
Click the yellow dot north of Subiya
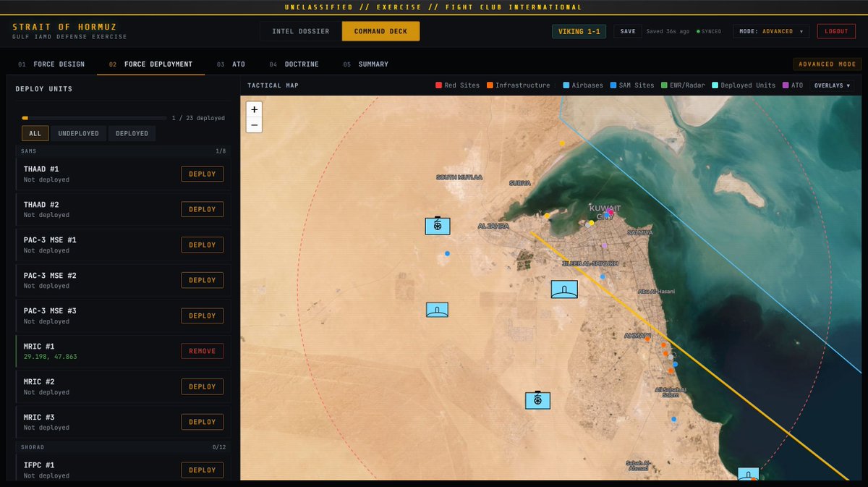click(562, 144)
